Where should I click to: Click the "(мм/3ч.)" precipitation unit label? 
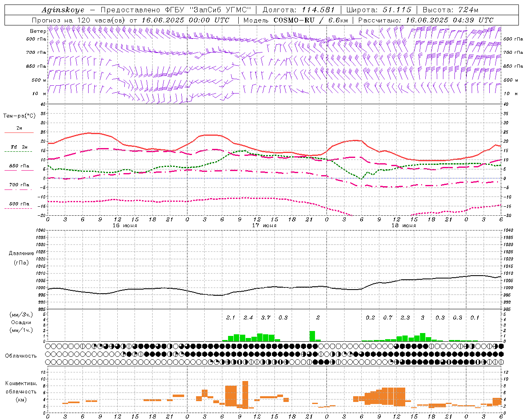(21, 315)
